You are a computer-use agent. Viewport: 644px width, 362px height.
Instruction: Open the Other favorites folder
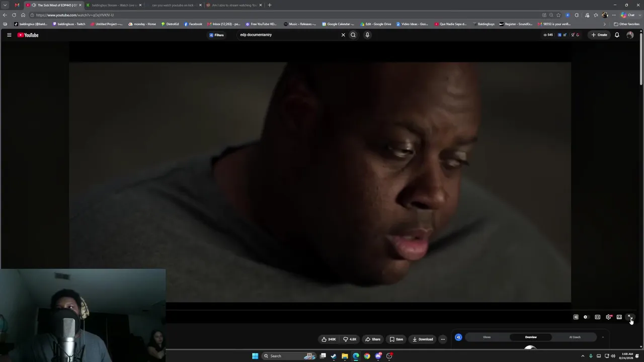627,24
